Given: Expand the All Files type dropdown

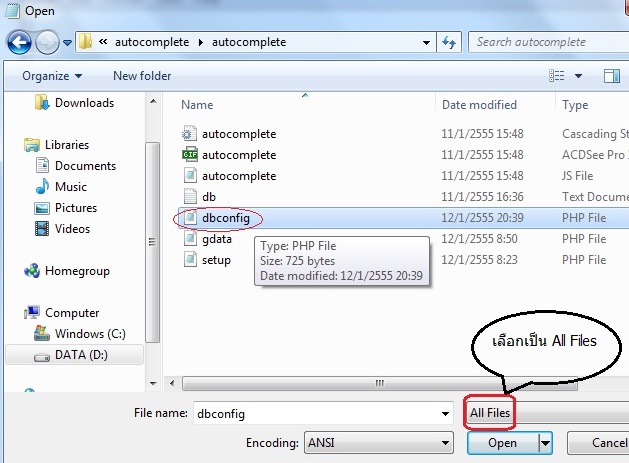Looking at the screenshot, I should click(x=545, y=413).
